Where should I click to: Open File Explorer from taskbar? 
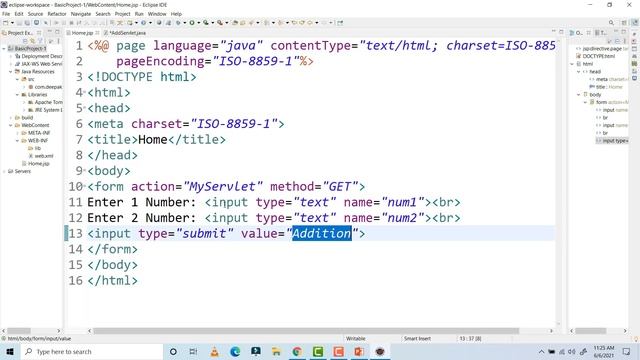pyautogui.click(x=276, y=351)
